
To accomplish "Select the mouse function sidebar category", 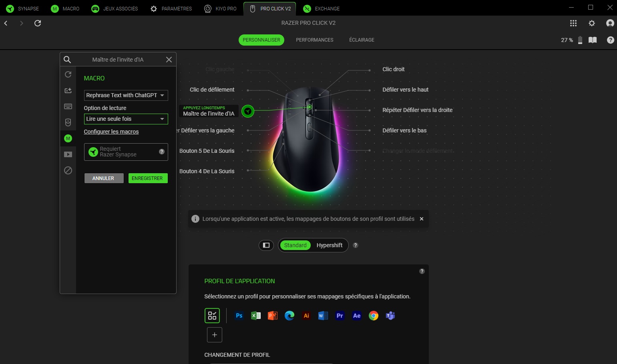I will pos(68,122).
